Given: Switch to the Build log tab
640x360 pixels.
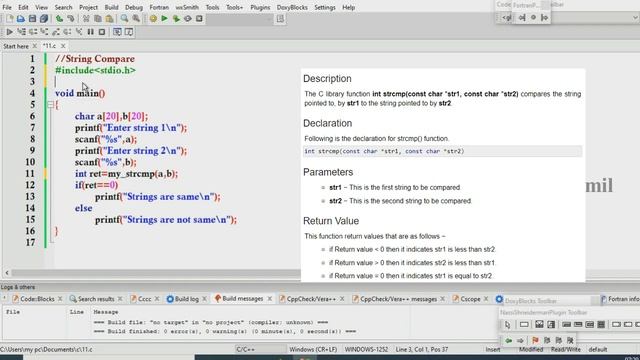Looking at the screenshot, I should click(187, 299).
